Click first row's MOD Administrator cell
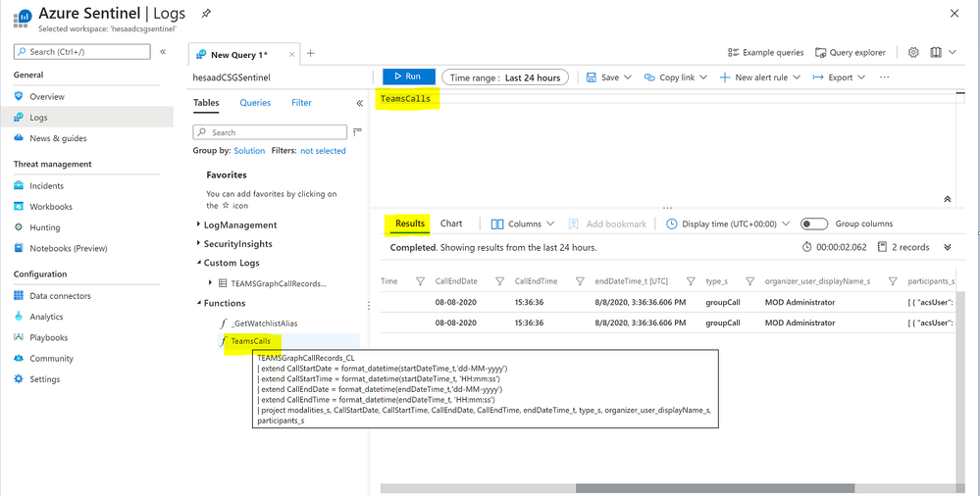This screenshot has width=980, height=496. pos(799,302)
